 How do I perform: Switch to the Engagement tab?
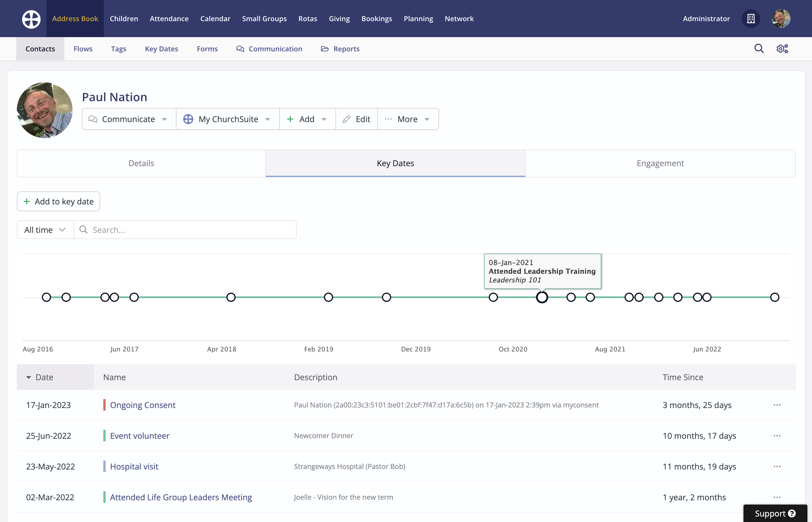point(660,163)
